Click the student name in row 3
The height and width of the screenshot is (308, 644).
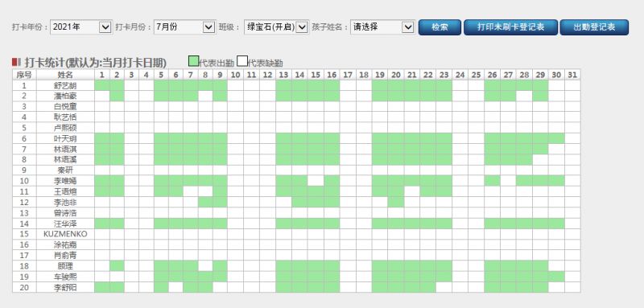(65, 107)
